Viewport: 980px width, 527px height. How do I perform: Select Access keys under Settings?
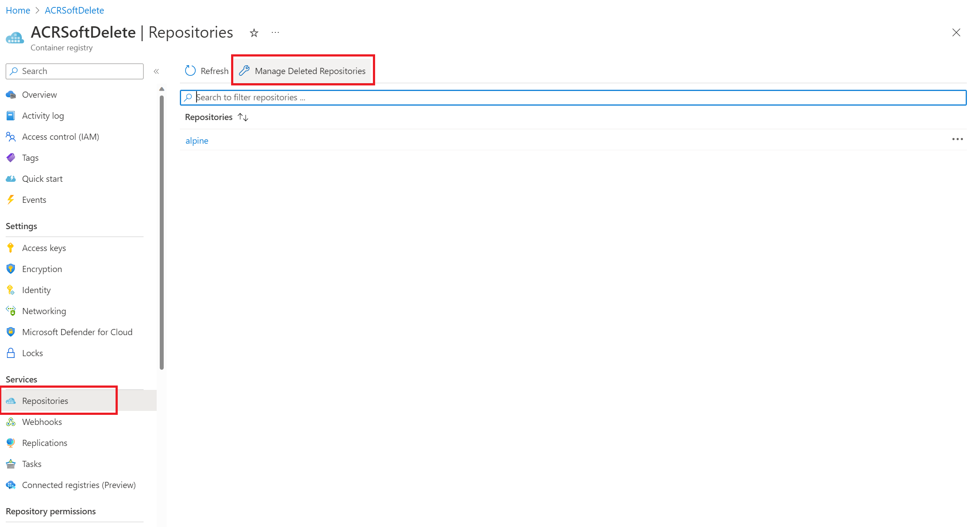44,247
